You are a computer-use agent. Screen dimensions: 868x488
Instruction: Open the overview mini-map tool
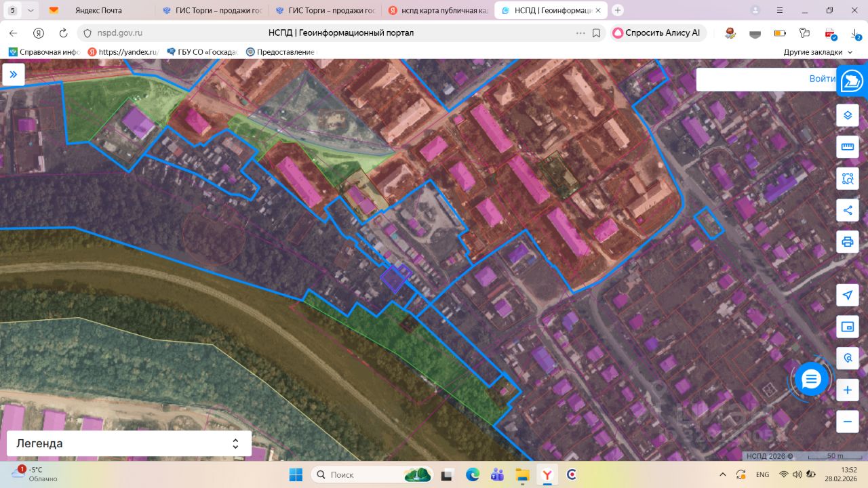click(x=847, y=327)
